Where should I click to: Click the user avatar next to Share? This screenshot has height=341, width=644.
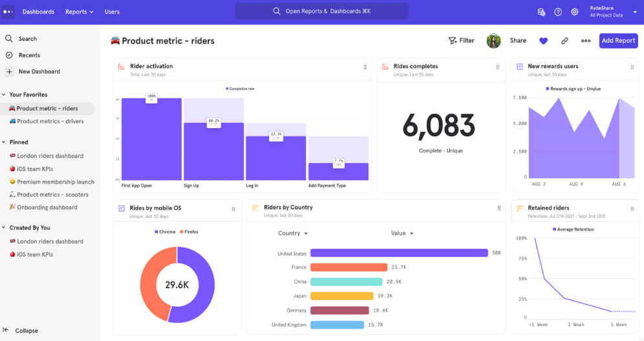[x=494, y=41]
